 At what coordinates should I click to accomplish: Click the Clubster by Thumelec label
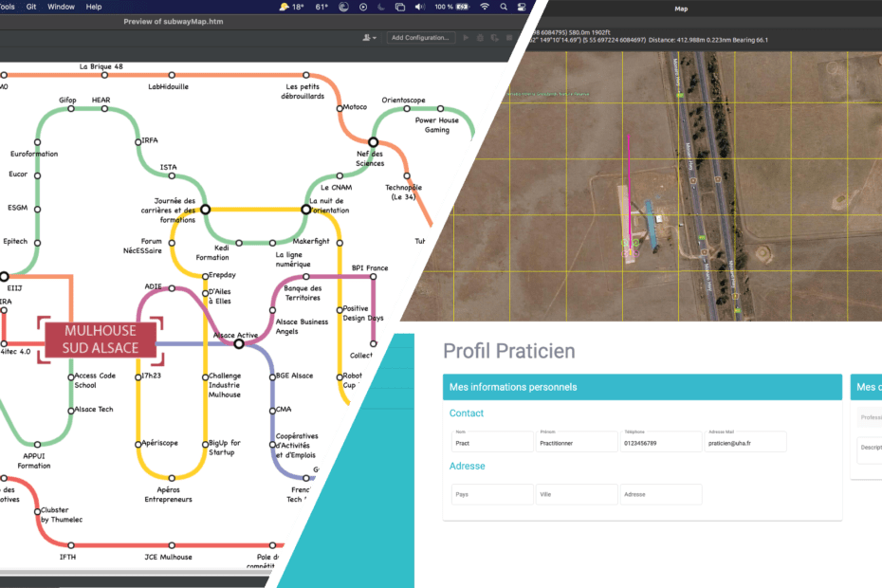click(x=62, y=515)
